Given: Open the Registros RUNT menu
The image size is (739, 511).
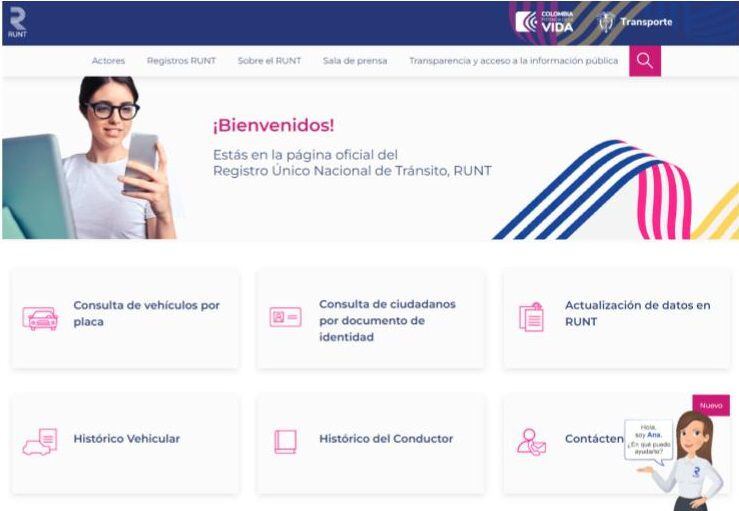Looking at the screenshot, I should click(181, 61).
